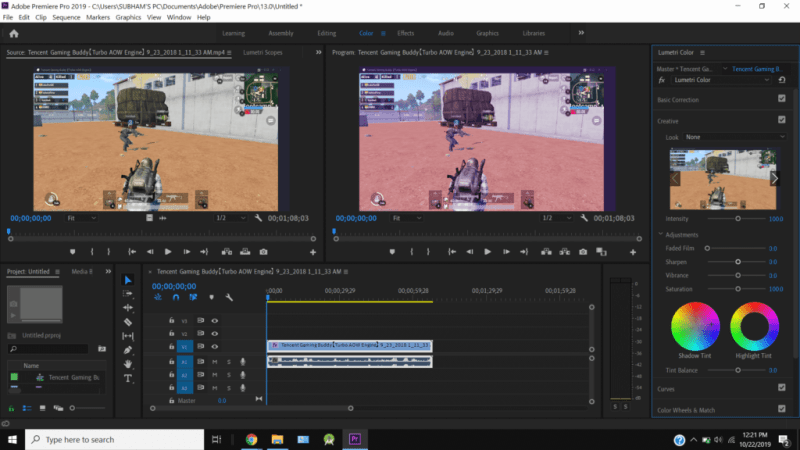This screenshot has height=450, width=800.
Task: Export frame from Program monitor
Action: 583,252
